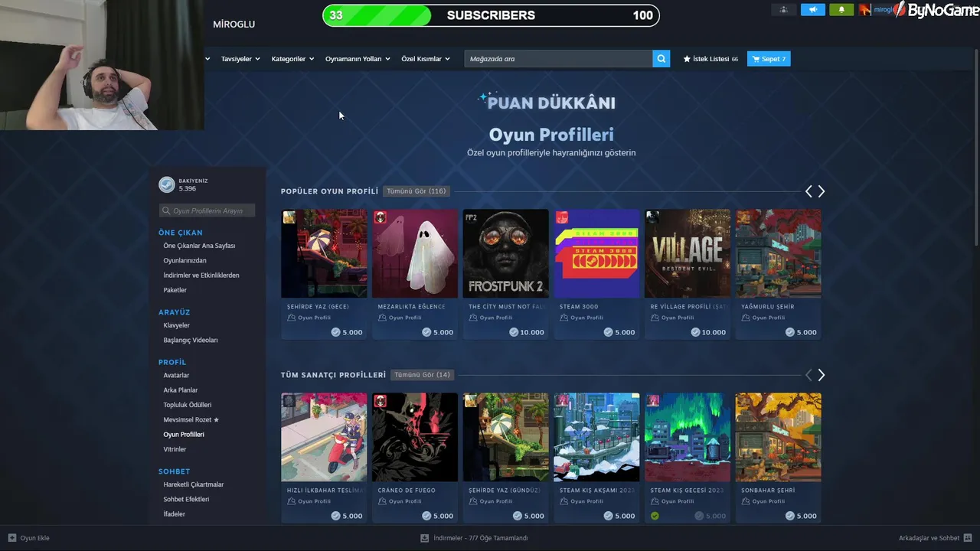This screenshot has height=551, width=980.
Task: Click Arkadaşlar ve Sohbet label
Action: [x=929, y=538]
